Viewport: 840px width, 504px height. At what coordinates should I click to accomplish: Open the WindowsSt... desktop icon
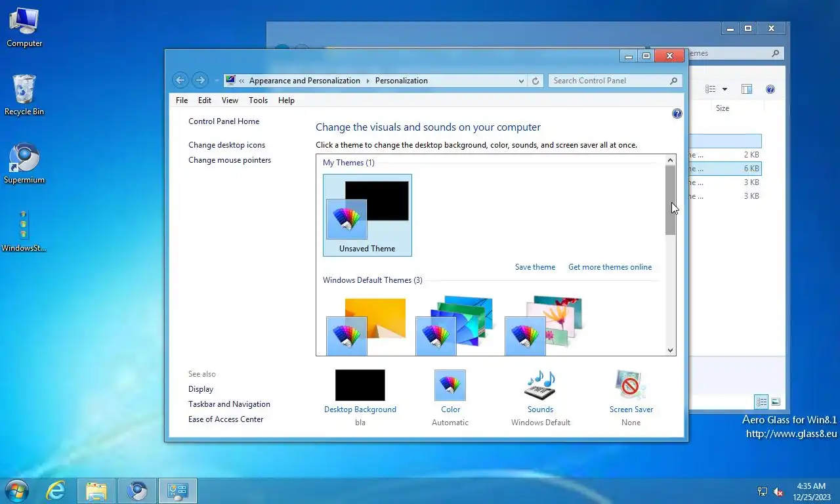click(24, 231)
